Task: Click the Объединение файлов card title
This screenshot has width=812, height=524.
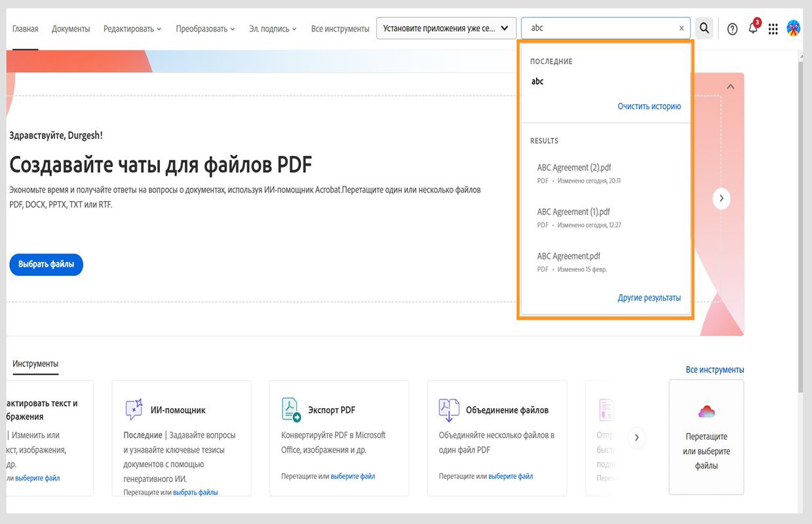Action: [507, 410]
